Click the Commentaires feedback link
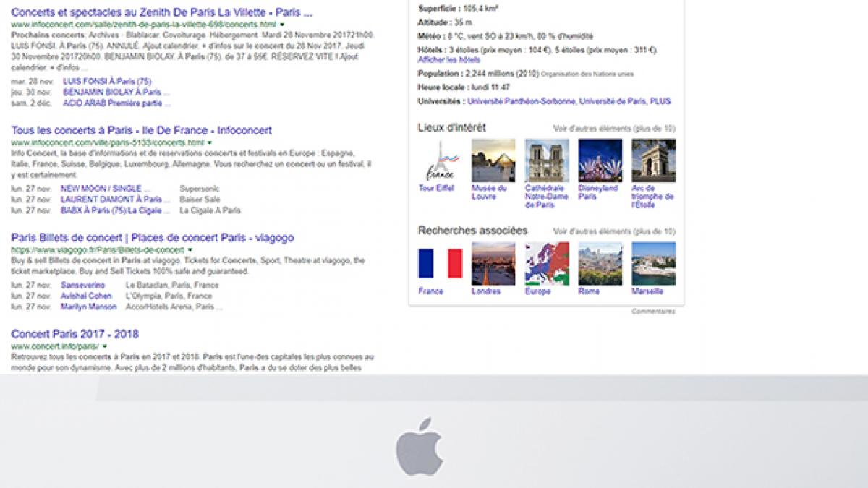 click(x=653, y=312)
